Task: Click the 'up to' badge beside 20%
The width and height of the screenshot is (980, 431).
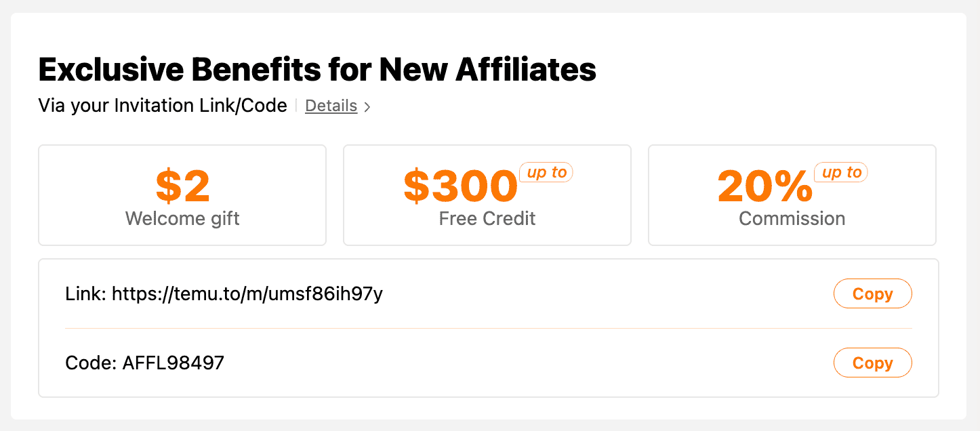Action: pos(840,172)
